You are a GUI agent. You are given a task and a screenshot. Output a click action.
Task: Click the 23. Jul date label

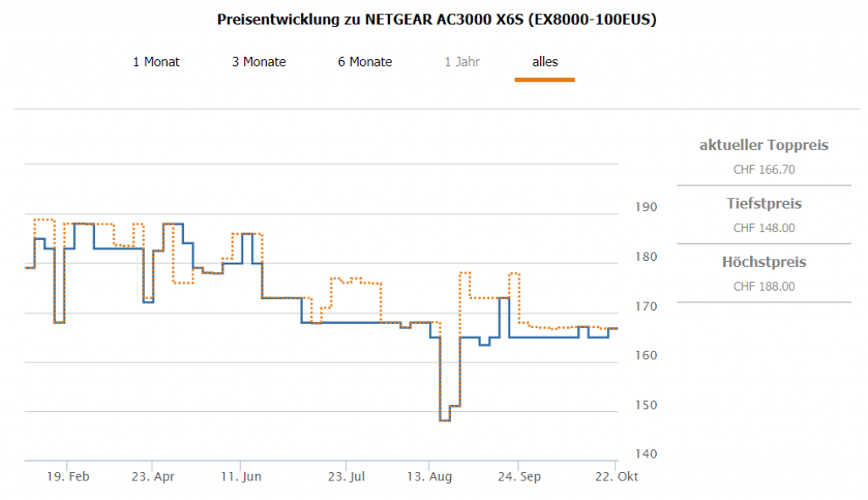(x=347, y=476)
